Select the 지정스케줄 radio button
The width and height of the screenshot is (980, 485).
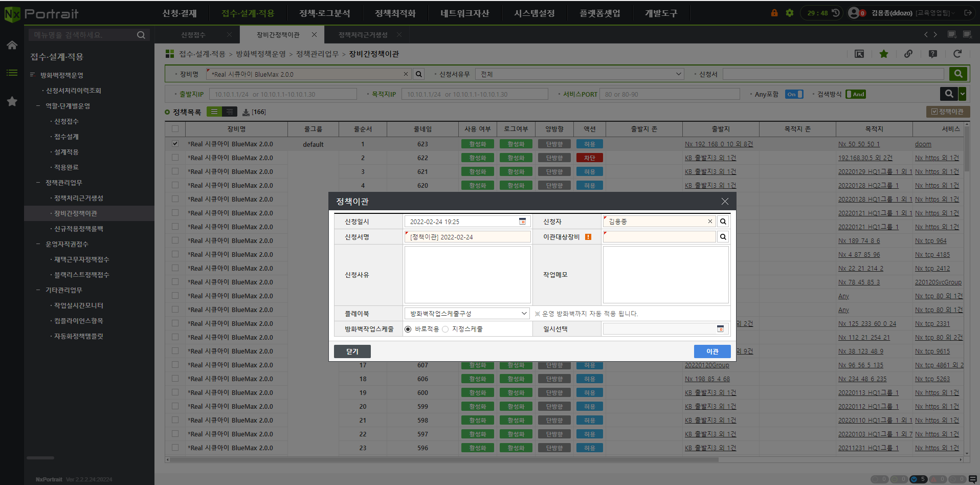[445, 329]
